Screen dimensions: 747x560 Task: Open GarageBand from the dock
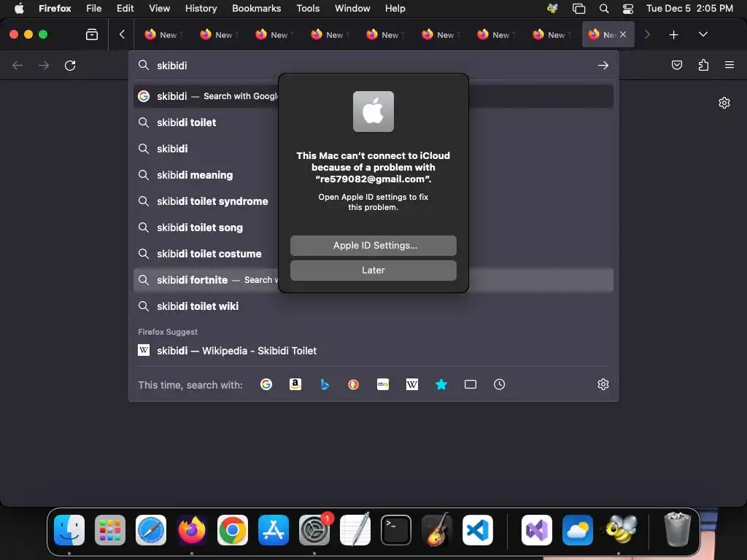(437, 530)
